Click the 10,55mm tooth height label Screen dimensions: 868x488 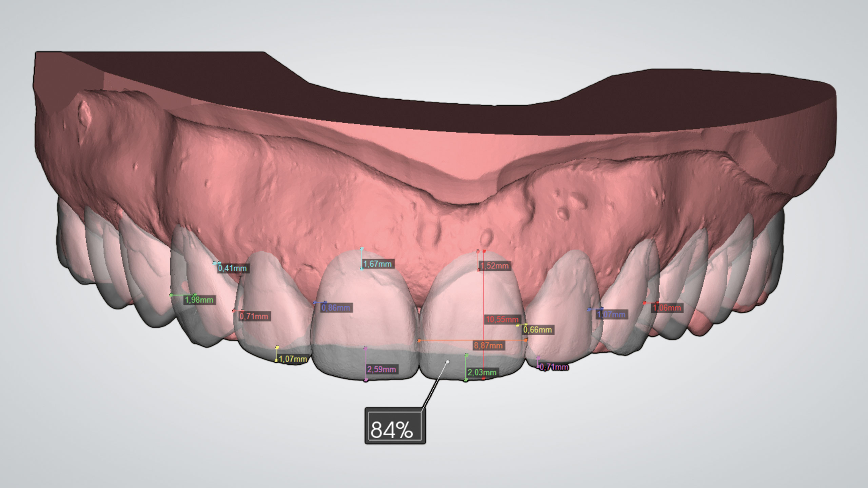pyautogui.click(x=502, y=319)
